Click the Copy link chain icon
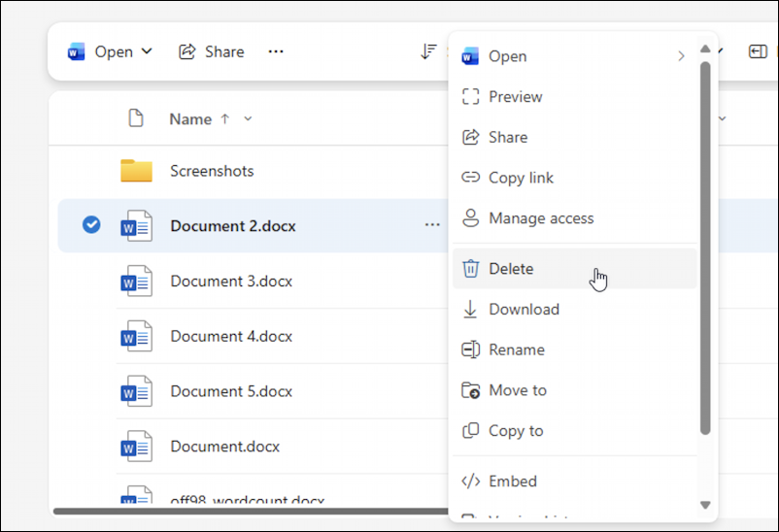779x532 pixels. click(471, 178)
